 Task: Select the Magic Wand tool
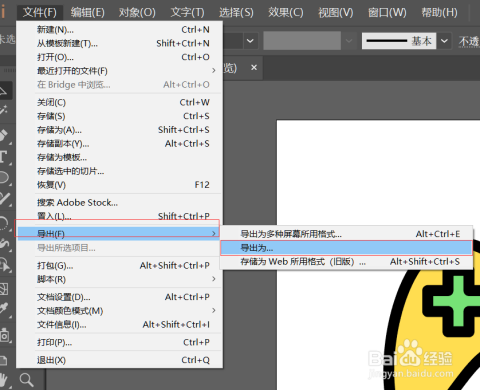(4, 111)
